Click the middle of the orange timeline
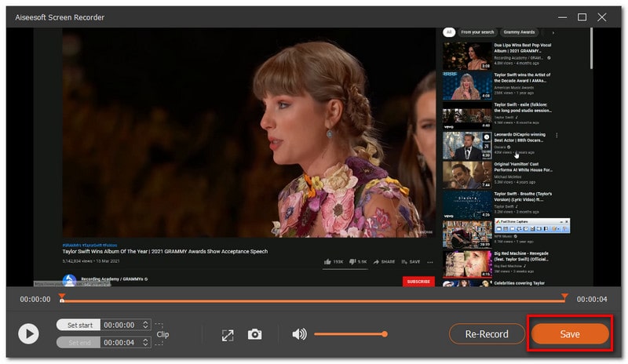The image size is (628, 364). [313, 300]
